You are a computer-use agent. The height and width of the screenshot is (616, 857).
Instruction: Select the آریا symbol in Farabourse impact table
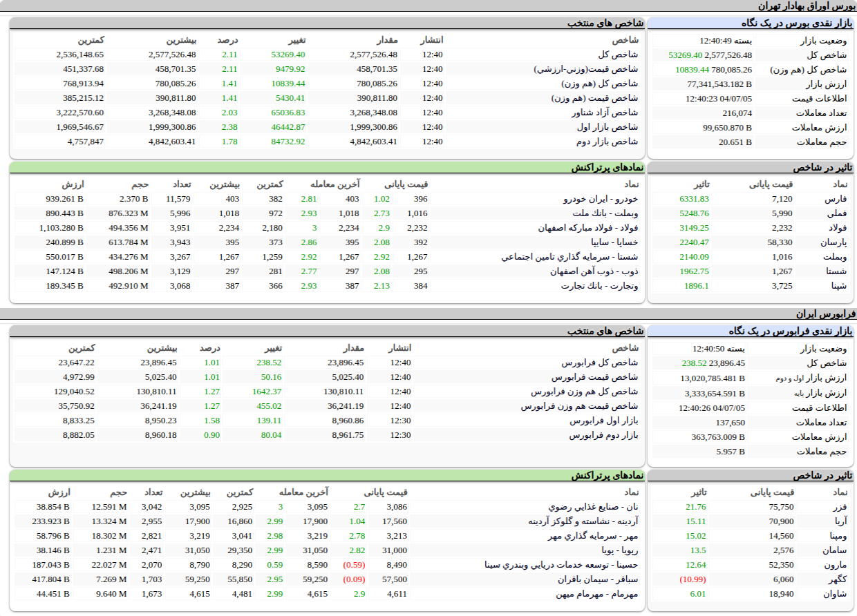point(840,521)
